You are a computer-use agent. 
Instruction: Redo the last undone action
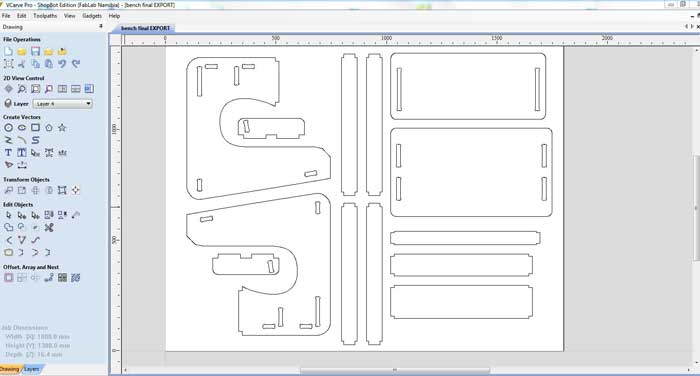[76, 64]
